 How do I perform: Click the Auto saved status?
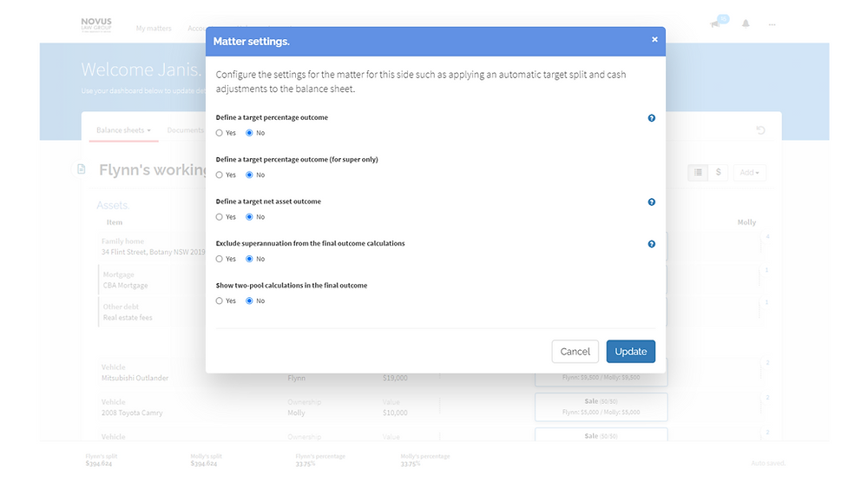tap(768, 463)
